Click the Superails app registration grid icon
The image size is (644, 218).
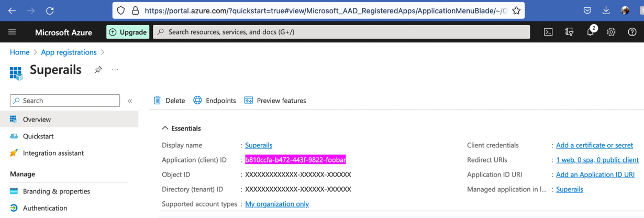[16, 72]
